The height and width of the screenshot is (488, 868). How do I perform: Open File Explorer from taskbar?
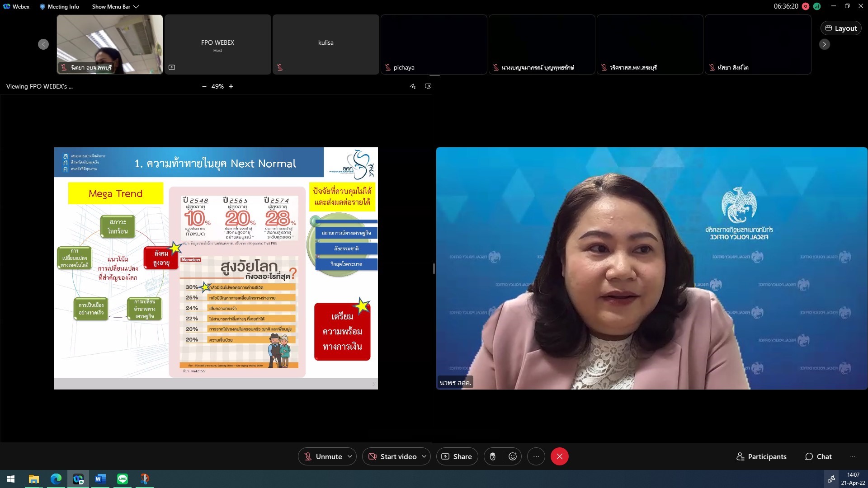[x=34, y=479]
